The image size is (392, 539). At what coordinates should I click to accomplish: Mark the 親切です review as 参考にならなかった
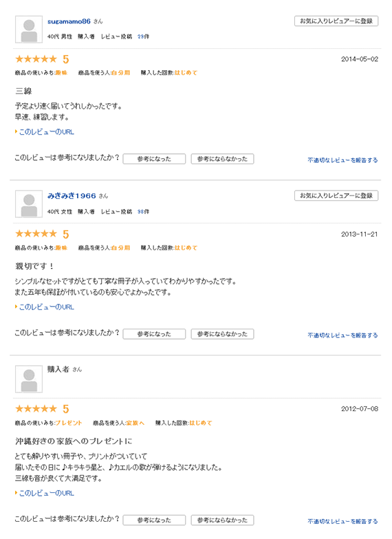223,334
